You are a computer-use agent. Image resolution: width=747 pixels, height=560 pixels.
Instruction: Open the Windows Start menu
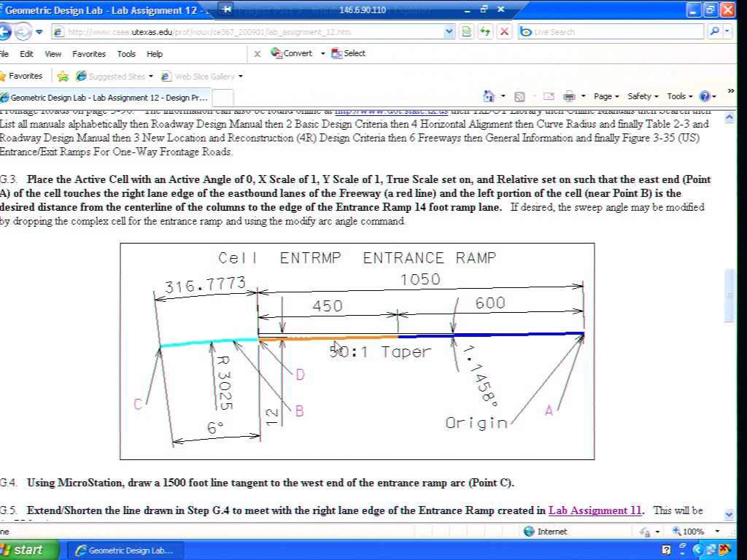point(28,550)
